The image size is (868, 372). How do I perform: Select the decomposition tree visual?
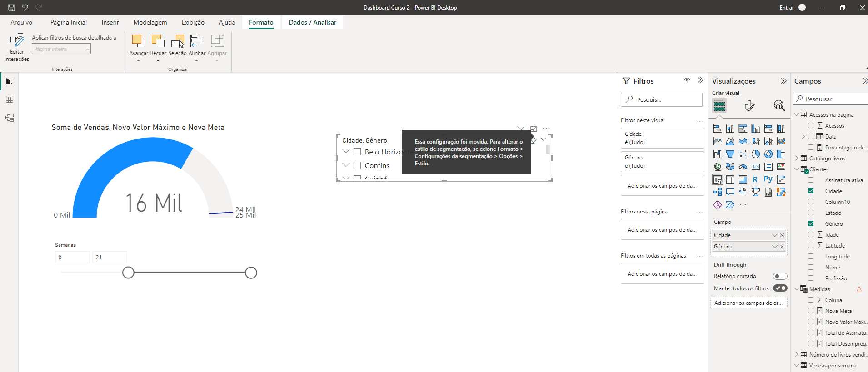(717, 192)
